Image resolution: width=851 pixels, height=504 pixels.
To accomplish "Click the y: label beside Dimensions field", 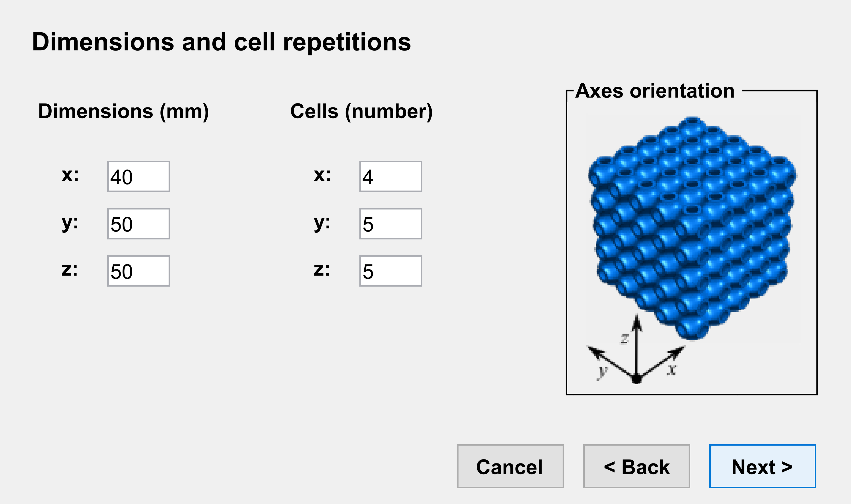I will [70, 223].
